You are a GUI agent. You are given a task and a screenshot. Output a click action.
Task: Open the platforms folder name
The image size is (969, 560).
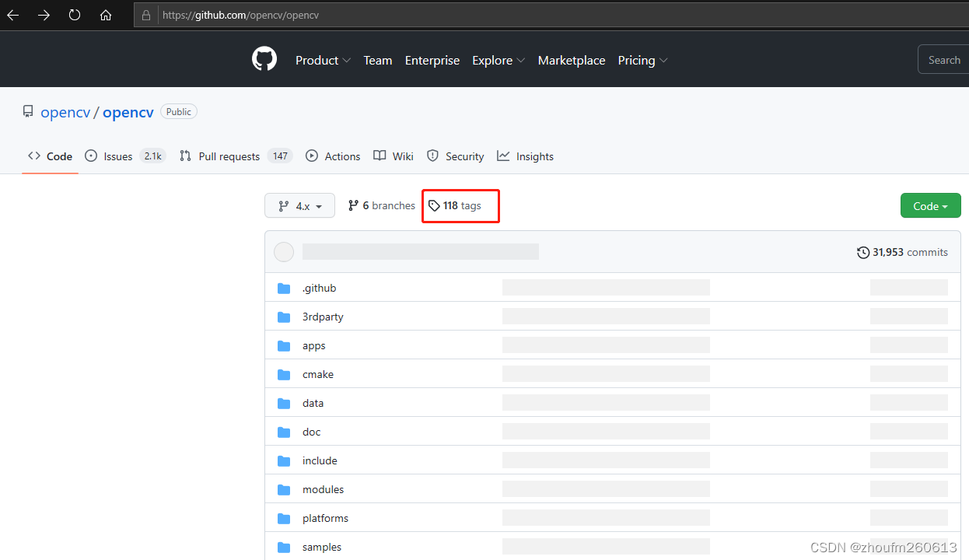pyautogui.click(x=325, y=519)
